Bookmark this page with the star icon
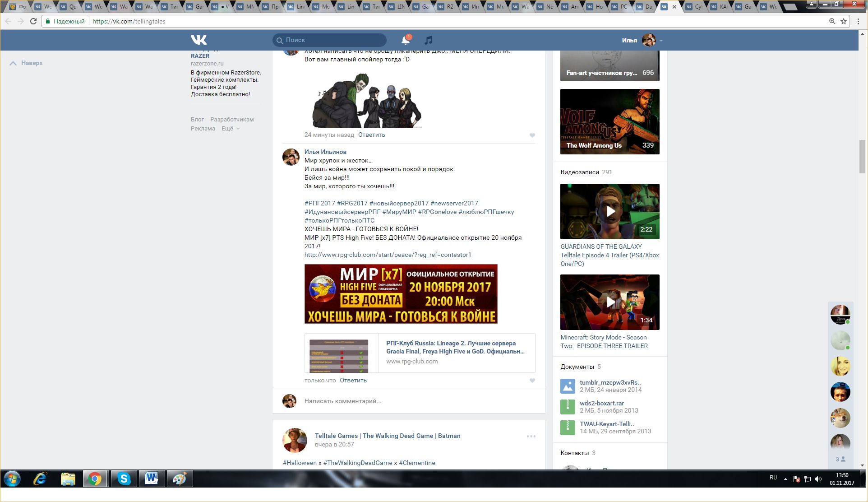868x502 pixels. tap(843, 21)
